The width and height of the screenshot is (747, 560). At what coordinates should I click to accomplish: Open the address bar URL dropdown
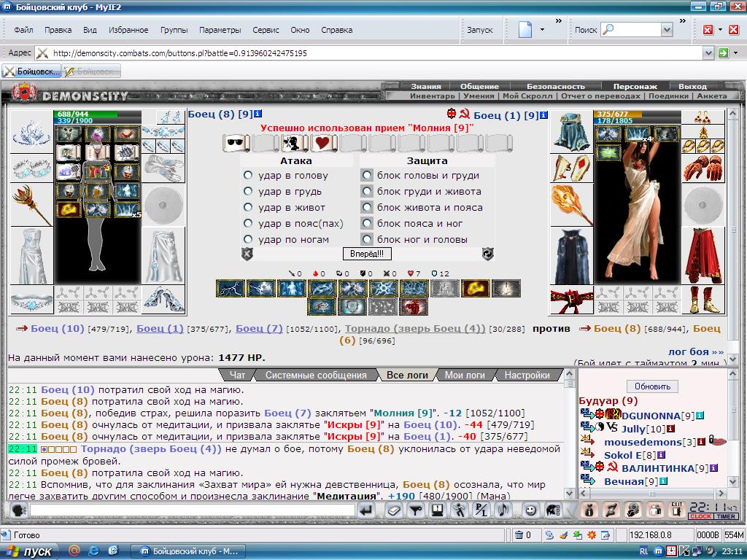tap(708, 52)
